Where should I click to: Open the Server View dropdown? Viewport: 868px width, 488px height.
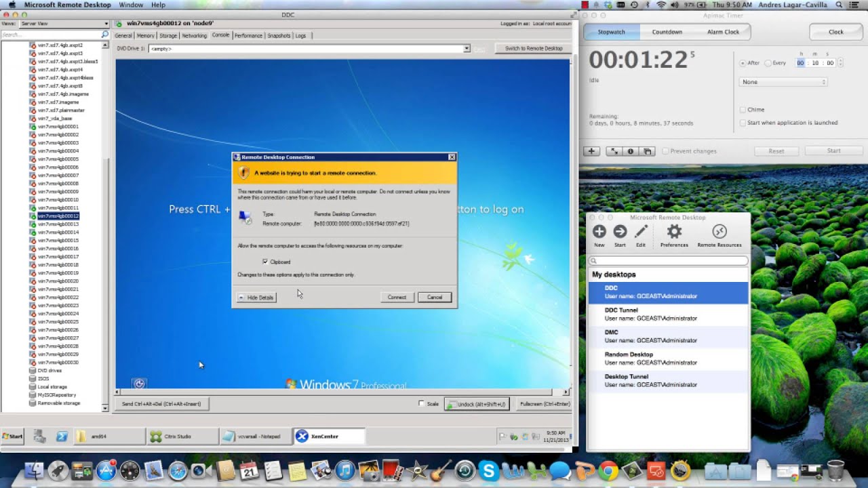[x=64, y=23]
